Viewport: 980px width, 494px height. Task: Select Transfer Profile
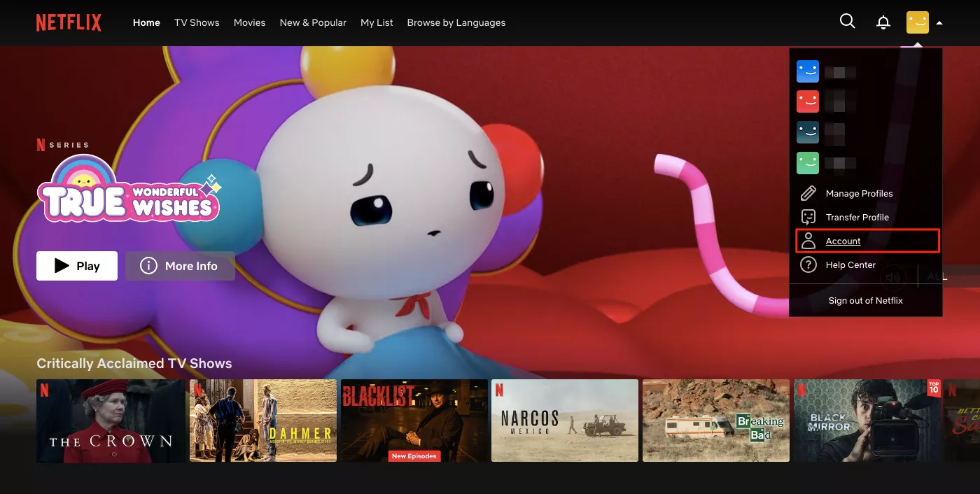click(857, 218)
